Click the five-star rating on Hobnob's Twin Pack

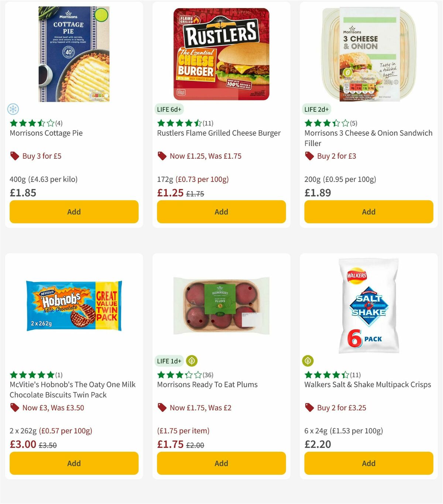pyautogui.click(x=31, y=374)
